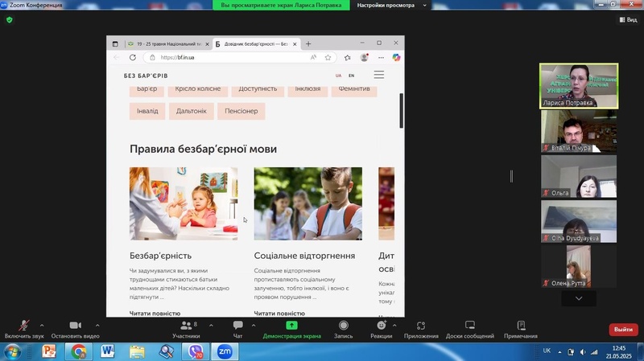
Task: Expand audio options arrow next to microphone
Action: pos(44,325)
